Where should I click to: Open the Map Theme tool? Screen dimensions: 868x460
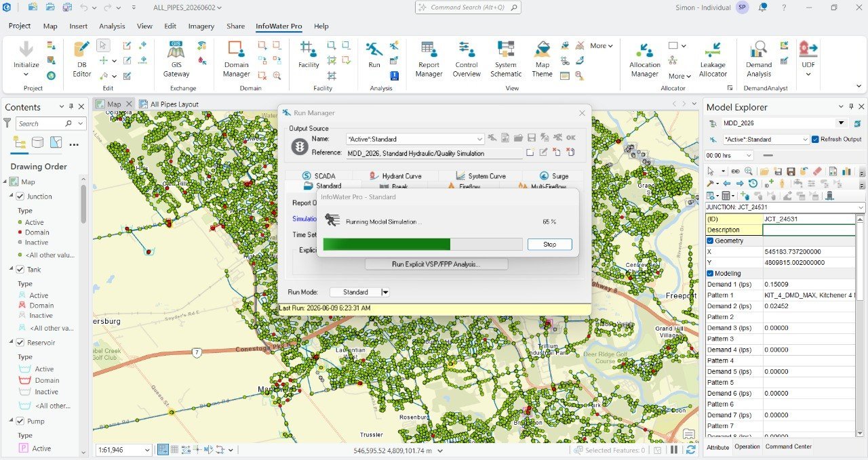tap(542, 60)
